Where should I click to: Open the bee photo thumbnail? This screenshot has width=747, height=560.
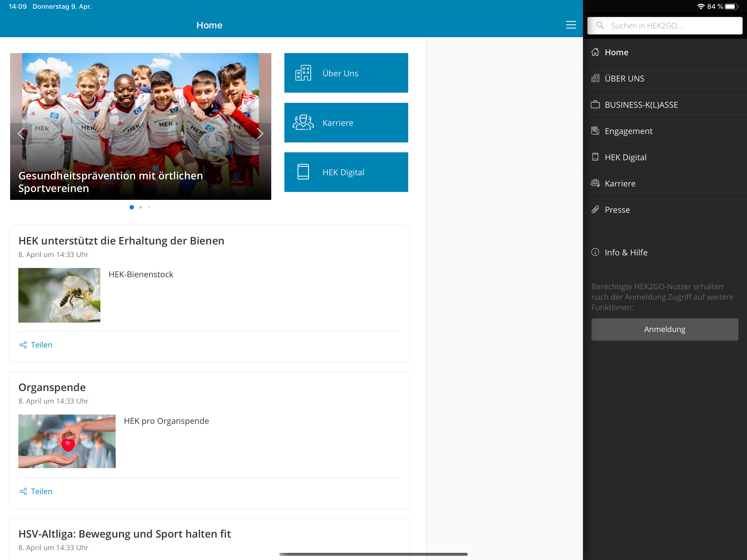(59, 295)
